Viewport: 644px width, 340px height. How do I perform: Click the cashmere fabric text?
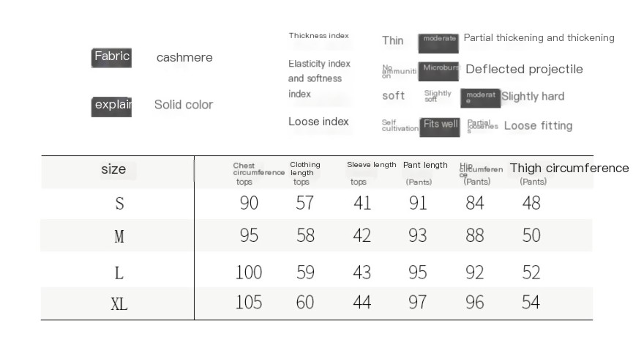pyautogui.click(x=184, y=58)
